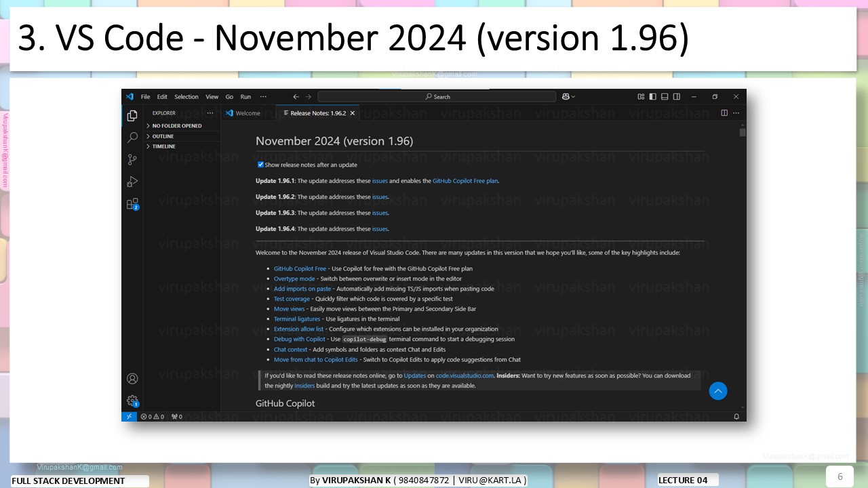The width and height of the screenshot is (868, 488).
Task: Follow the Extension allow list link
Action: point(299,329)
